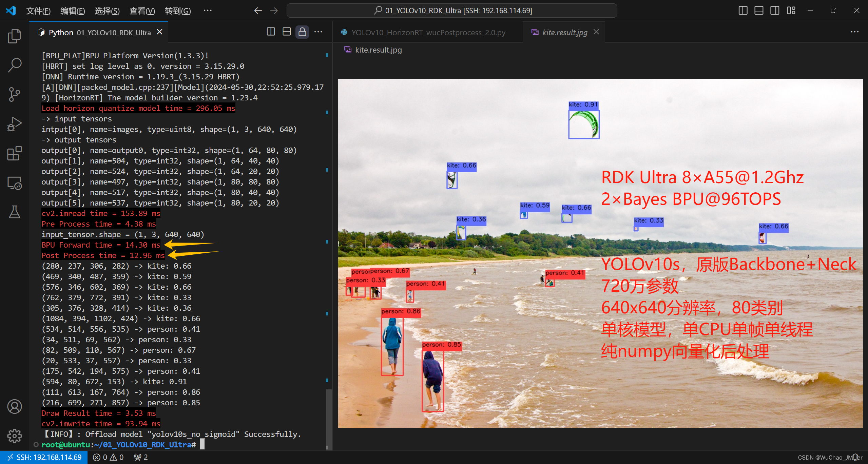The width and height of the screenshot is (868, 464).
Task: Open the Search view icon
Action: tap(14, 65)
